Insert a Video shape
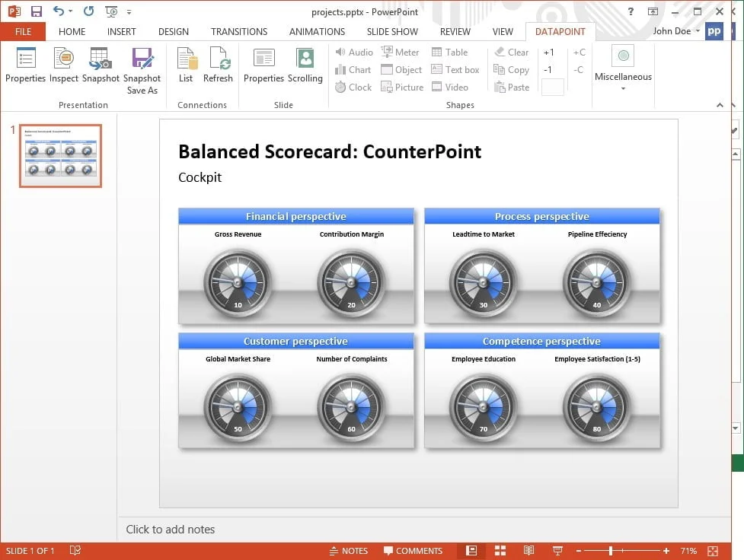 coord(450,87)
